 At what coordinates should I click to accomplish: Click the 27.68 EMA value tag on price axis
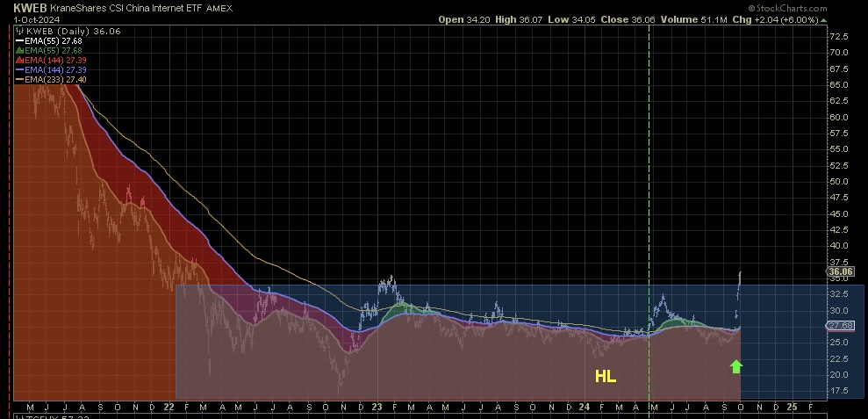click(840, 326)
